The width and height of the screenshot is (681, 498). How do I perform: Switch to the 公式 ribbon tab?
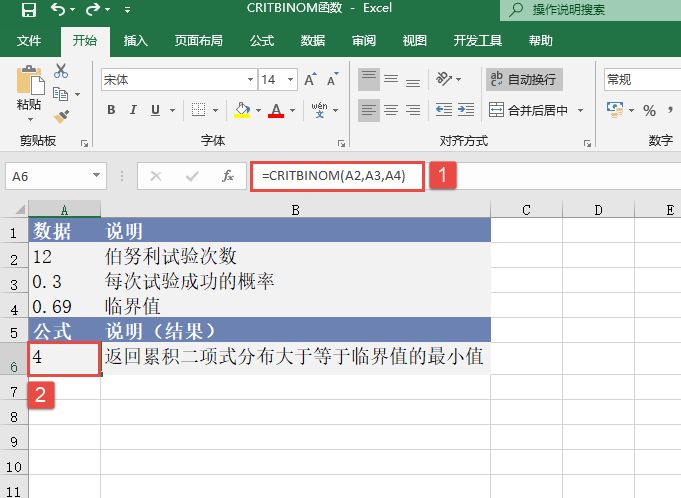[x=262, y=41]
